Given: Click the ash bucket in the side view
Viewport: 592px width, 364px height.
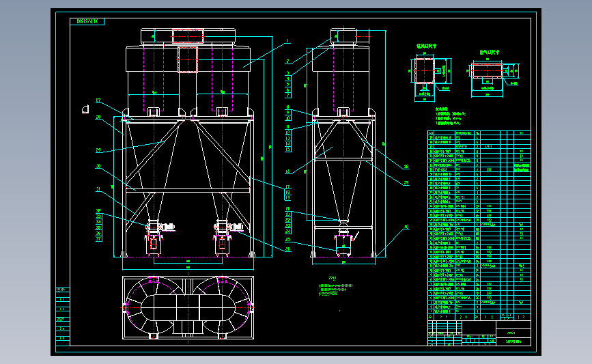Looking at the screenshot, I should tap(343, 244).
